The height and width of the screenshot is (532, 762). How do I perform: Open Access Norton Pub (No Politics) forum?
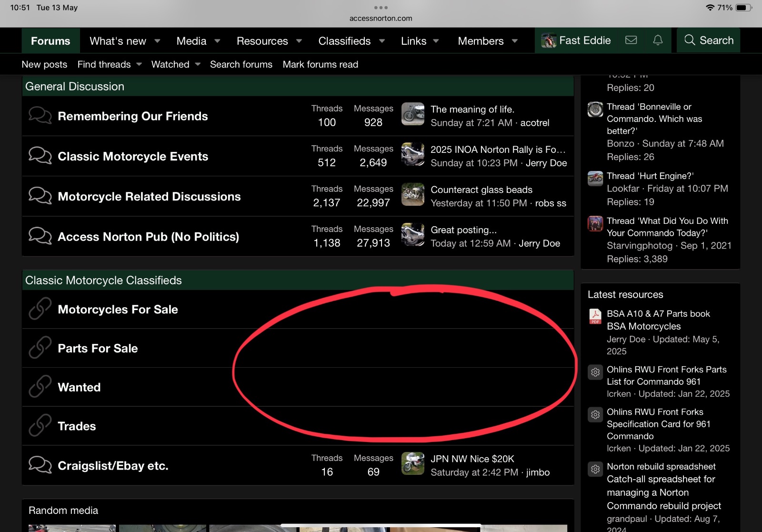click(148, 237)
